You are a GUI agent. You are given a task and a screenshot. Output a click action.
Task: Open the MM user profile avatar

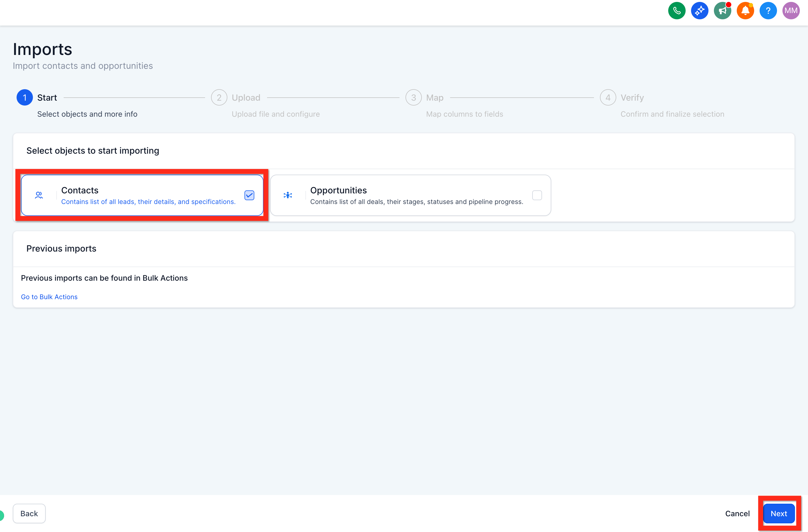(x=791, y=11)
